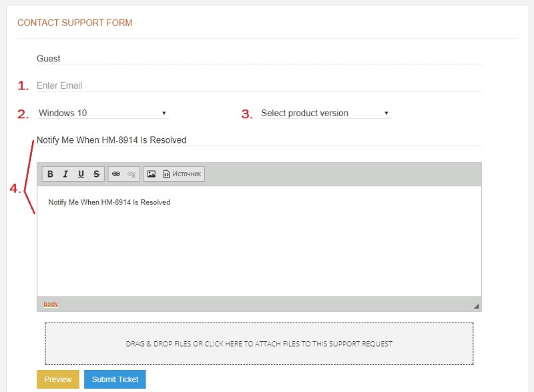
Task: Toggle italic formatting in the editor
Action: tap(65, 174)
